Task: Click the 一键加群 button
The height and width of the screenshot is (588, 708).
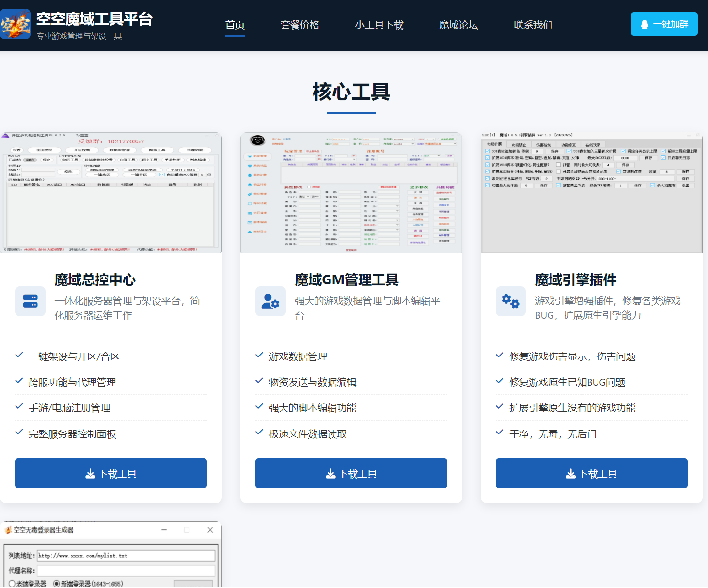Action: (664, 24)
